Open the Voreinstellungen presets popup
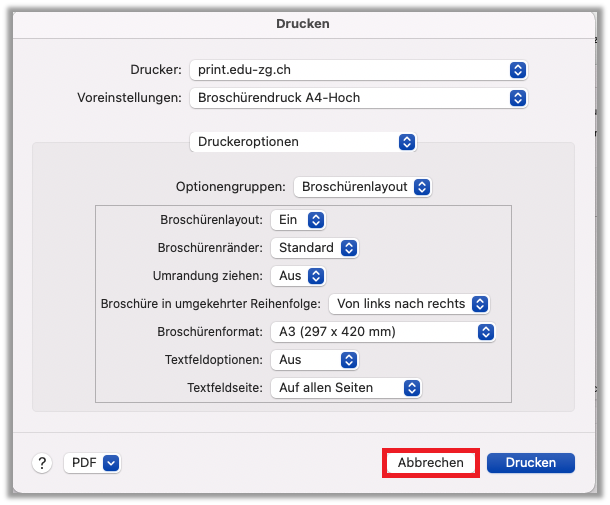 coord(357,98)
